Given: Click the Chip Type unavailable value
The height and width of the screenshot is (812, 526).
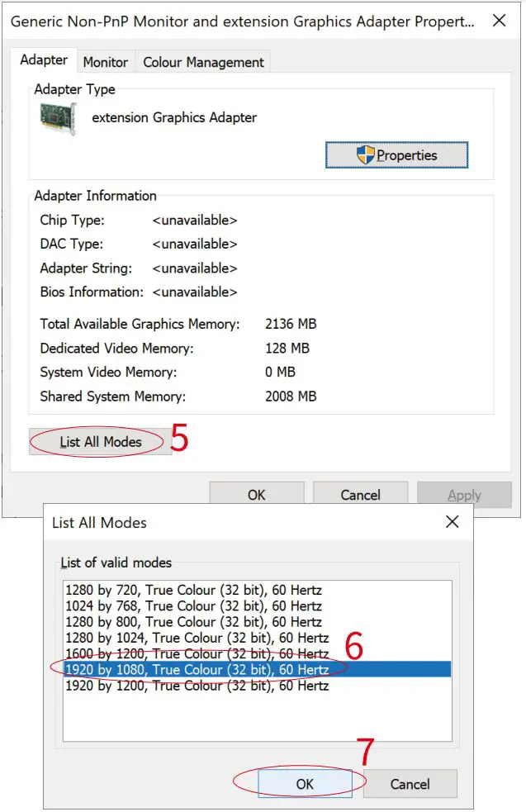Looking at the screenshot, I should click(x=195, y=220).
